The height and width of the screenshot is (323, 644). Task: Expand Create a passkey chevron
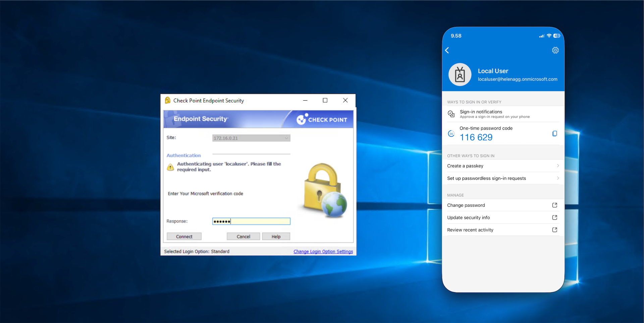[558, 166]
